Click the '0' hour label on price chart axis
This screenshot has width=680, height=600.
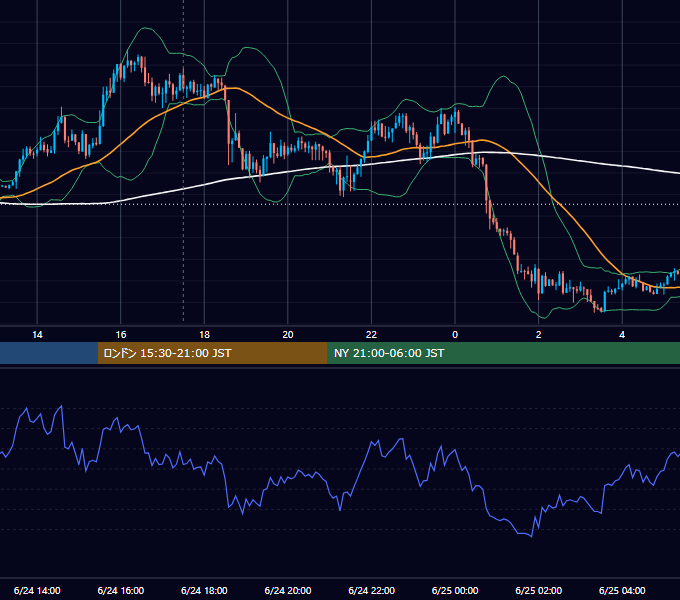[x=455, y=335]
